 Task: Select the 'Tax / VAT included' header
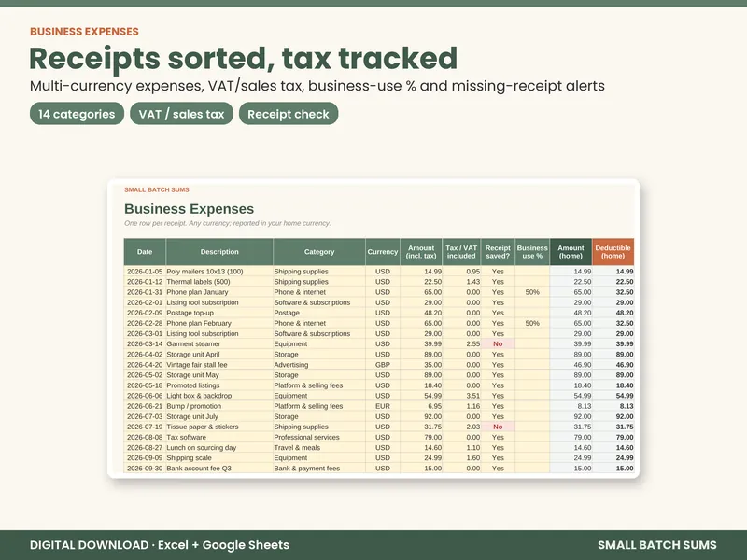click(x=461, y=252)
